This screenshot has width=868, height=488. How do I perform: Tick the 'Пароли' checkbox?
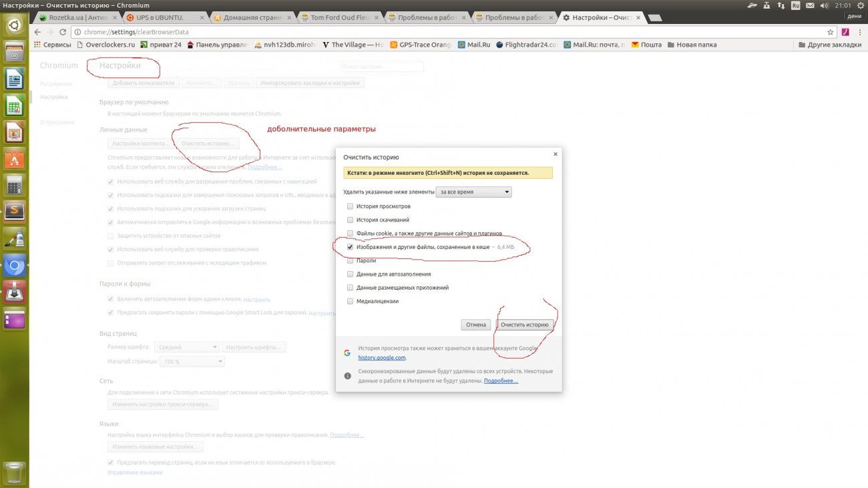coord(351,260)
